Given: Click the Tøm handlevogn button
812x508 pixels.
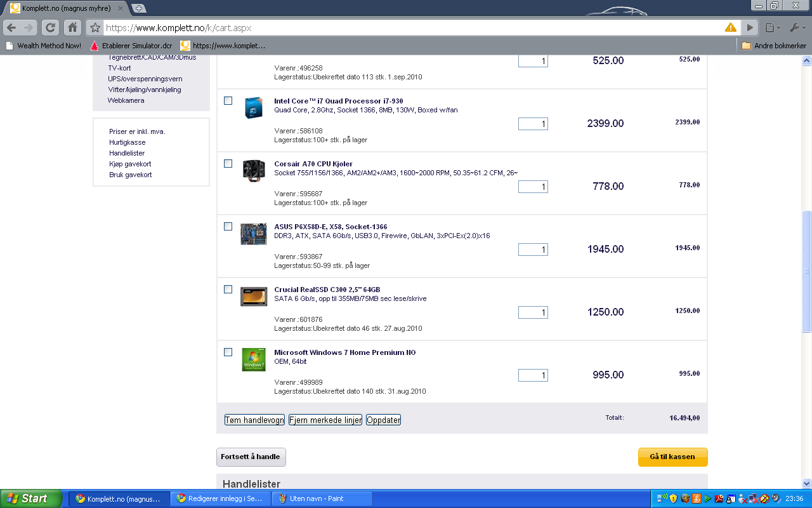Looking at the screenshot, I should point(254,420).
